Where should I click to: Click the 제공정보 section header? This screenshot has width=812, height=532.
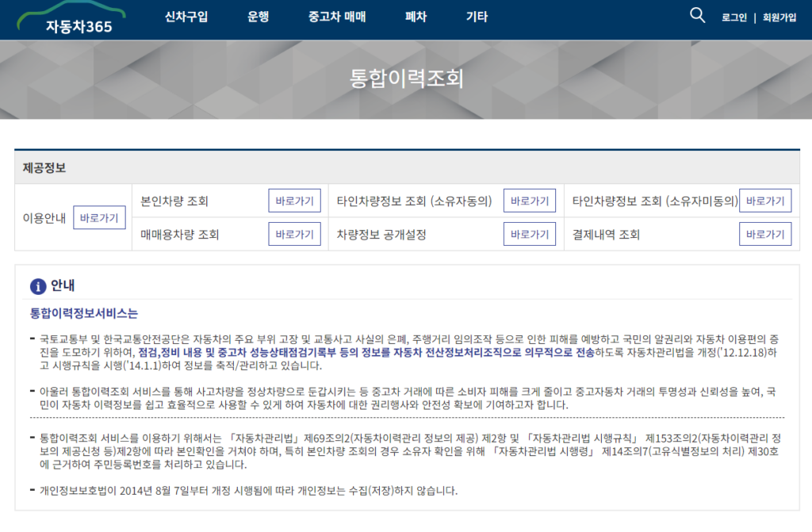44,168
